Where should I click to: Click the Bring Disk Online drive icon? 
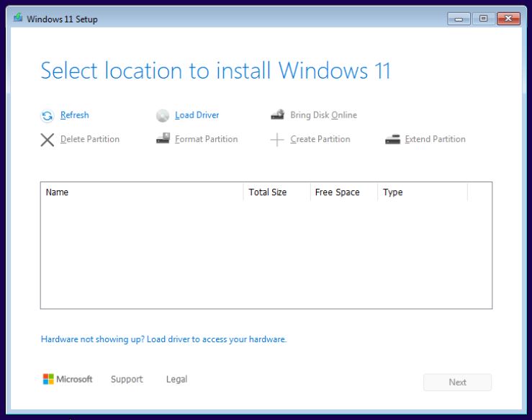(x=278, y=115)
